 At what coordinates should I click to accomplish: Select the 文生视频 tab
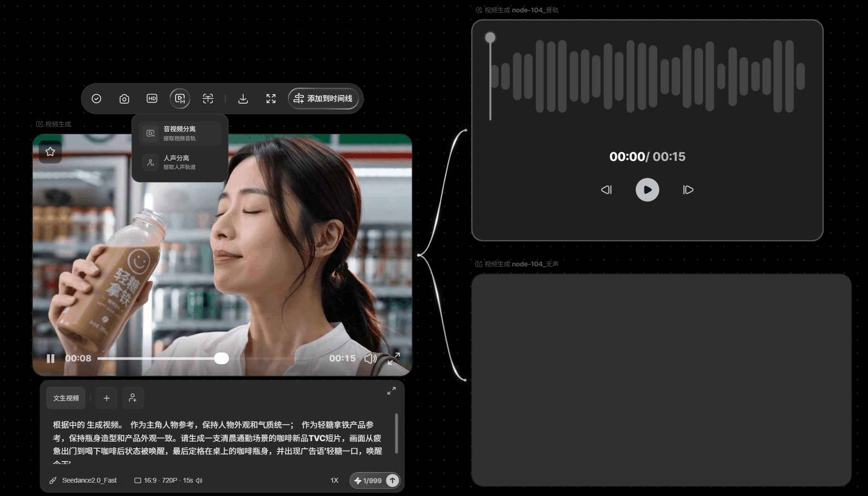(x=66, y=398)
